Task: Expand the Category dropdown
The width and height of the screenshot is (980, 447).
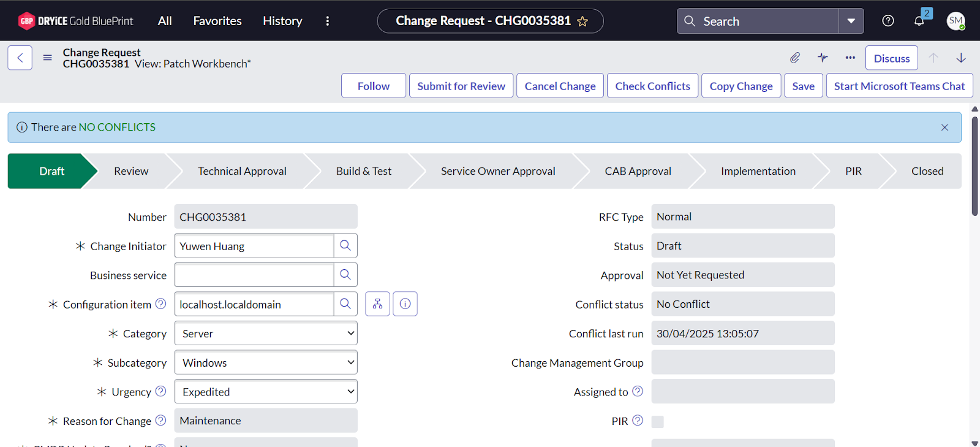Action: (x=266, y=334)
